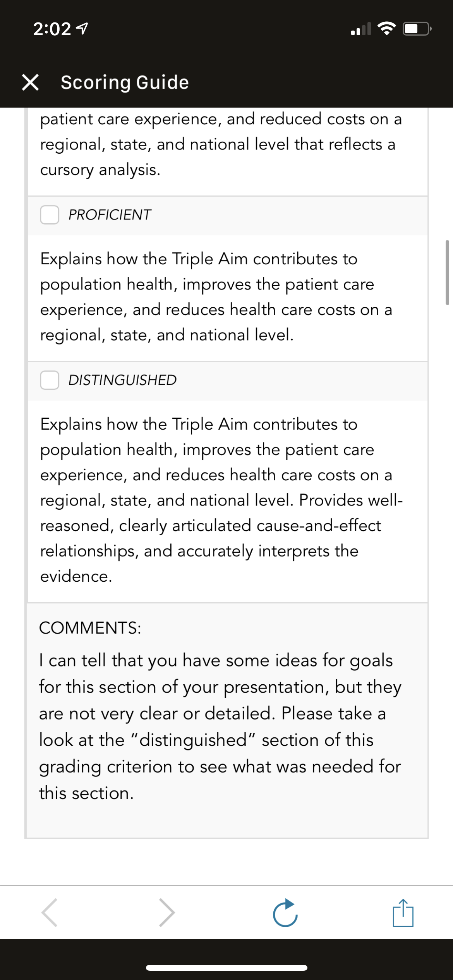Tap the Wi-Fi status icon
The height and width of the screenshot is (980, 453).
click(386, 29)
